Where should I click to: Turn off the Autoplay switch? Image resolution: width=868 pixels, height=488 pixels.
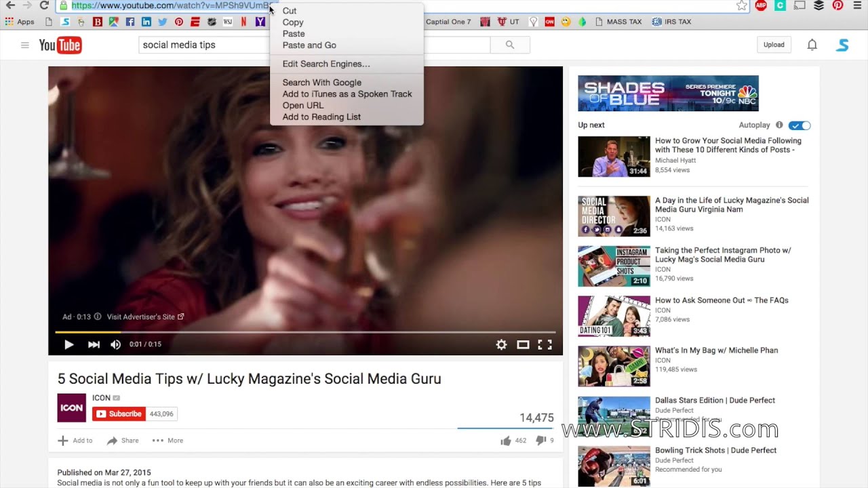(800, 125)
